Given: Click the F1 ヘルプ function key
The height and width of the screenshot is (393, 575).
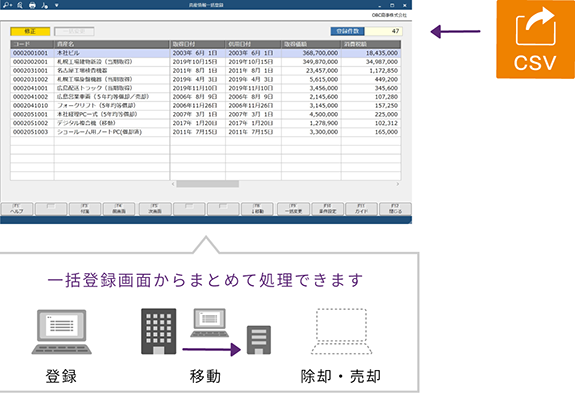Looking at the screenshot, I should pyautogui.click(x=17, y=209).
